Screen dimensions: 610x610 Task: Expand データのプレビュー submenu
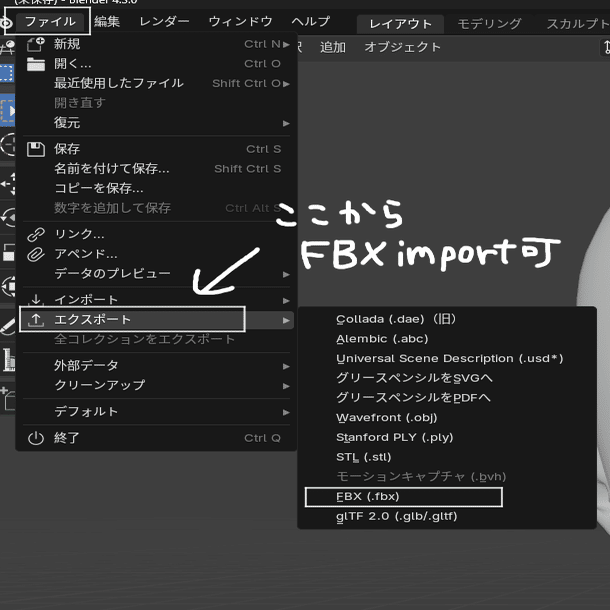coord(156,274)
